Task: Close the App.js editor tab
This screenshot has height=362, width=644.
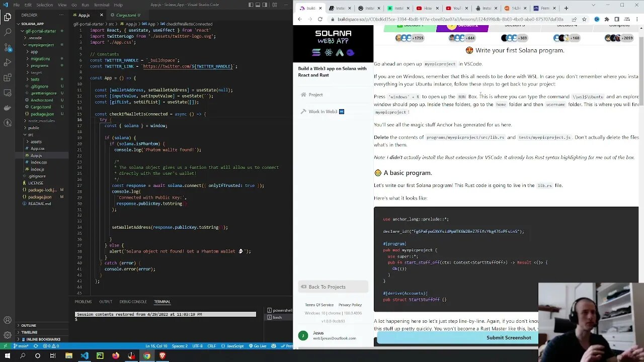Action: 101,15
